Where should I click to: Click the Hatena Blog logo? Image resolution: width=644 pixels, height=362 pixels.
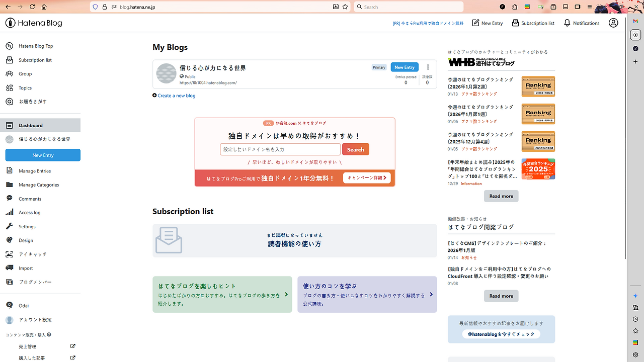pyautogui.click(x=33, y=23)
